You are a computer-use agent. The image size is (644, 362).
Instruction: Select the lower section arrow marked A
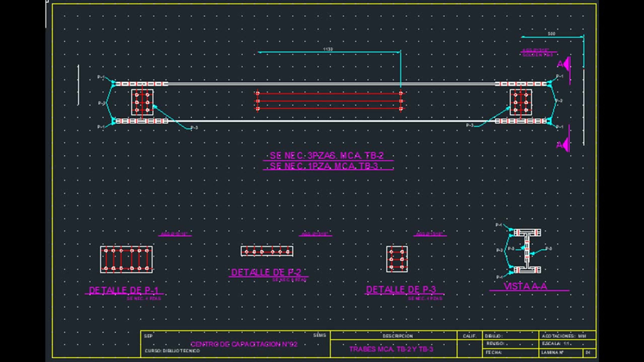(563, 145)
